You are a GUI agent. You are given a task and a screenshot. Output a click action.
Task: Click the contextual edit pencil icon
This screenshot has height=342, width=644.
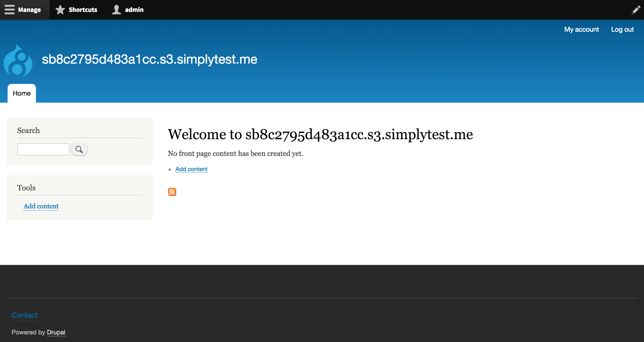point(636,10)
